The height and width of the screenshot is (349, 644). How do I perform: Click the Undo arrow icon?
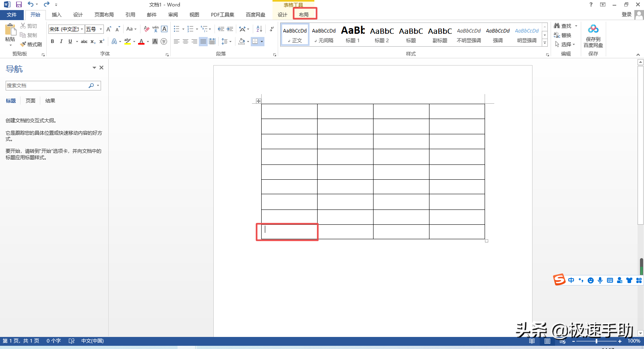coord(31,4)
